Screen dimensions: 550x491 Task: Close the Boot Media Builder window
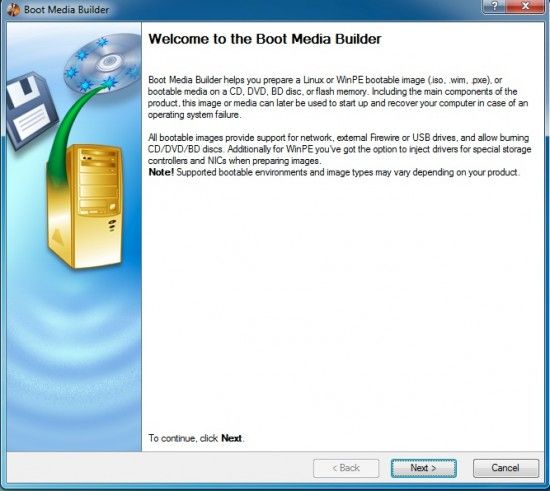point(525,6)
